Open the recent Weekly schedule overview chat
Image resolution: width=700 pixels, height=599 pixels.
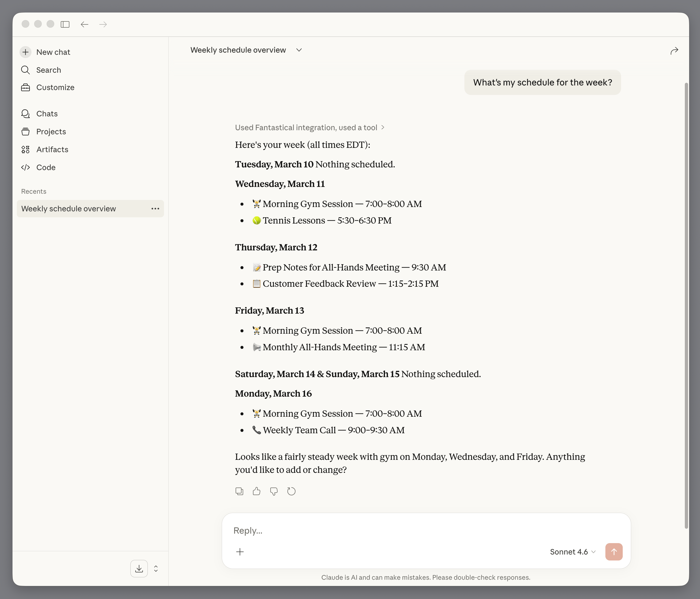tap(69, 209)
